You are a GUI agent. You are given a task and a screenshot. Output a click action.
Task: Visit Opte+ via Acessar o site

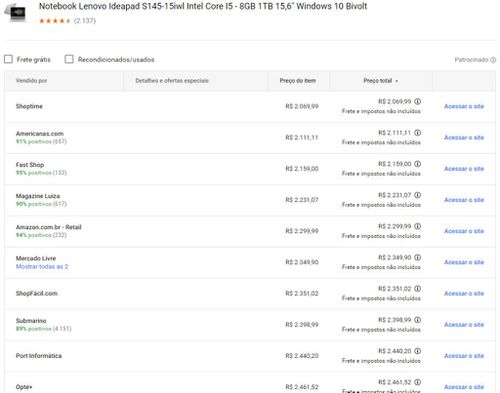464,387
